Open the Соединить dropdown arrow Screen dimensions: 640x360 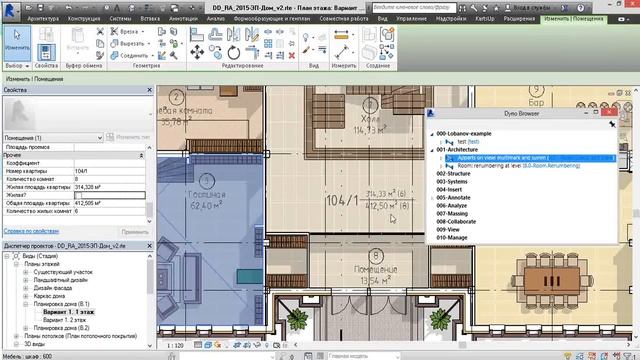point(153,56)
